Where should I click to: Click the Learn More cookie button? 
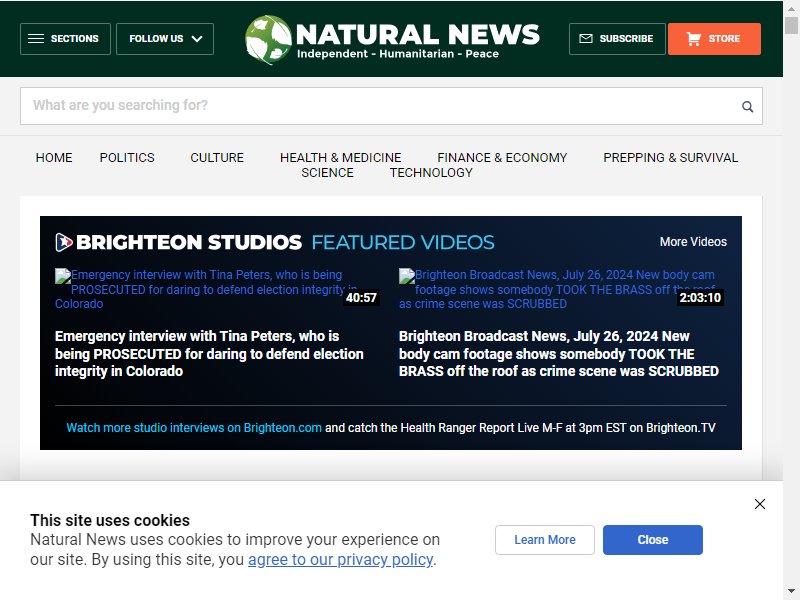544,540
